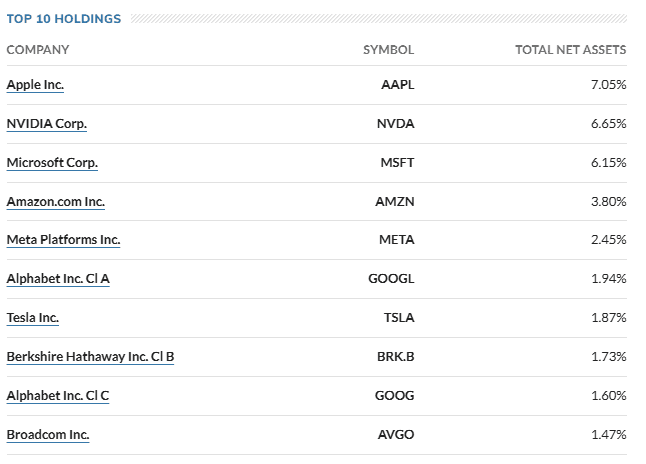
Task: Open the NVIDIA Corp. company link
Action: pos(47,124)
